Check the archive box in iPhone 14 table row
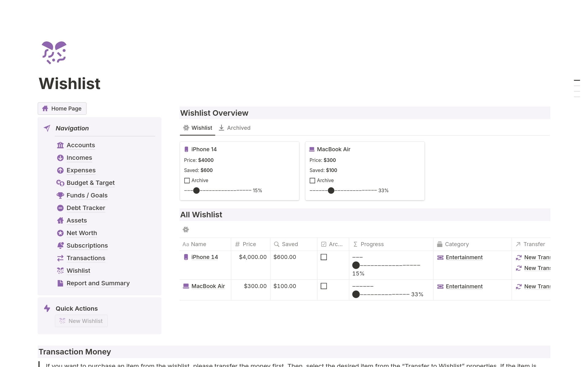 324,257
